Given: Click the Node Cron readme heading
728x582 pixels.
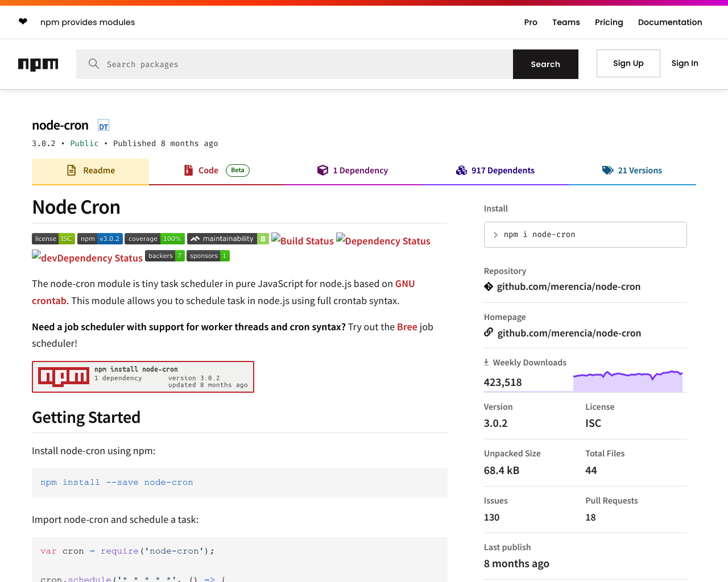Looking at the screenshot, I should (x=76, y=207).
